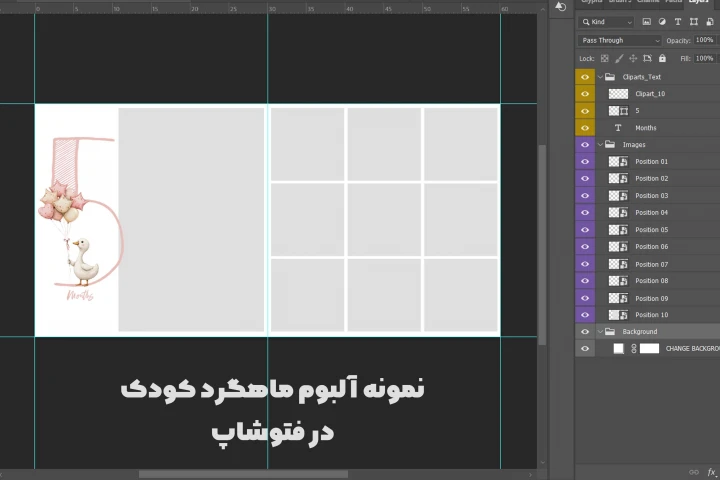The height and width of the screenshot is (480, 720).
Task: Click Lock image pixels brush icon
Action: [619, 58]
